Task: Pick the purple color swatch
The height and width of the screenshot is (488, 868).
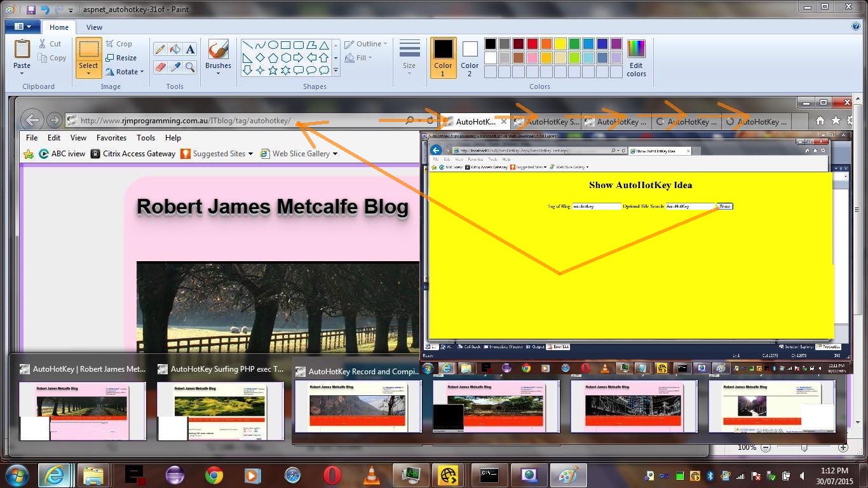Action: coord(616,44)
